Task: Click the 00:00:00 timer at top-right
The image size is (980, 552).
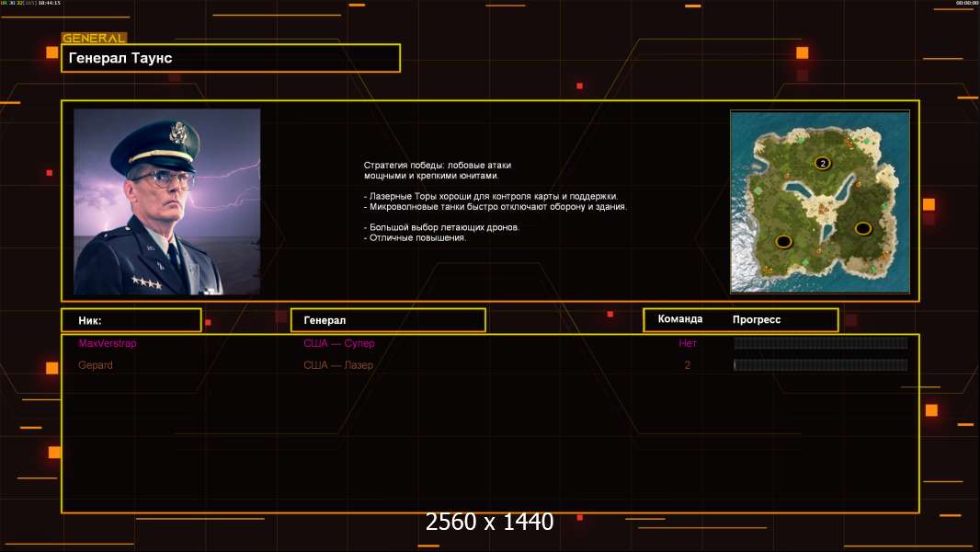Action: point(967,3)
